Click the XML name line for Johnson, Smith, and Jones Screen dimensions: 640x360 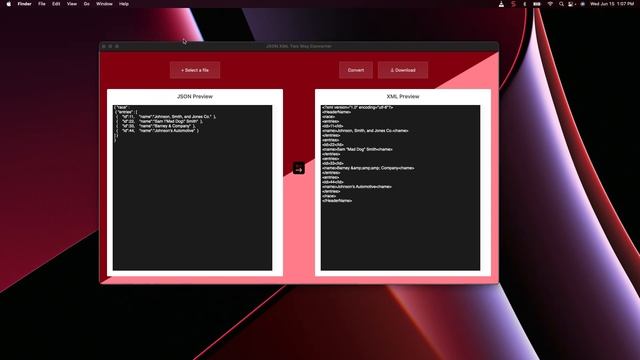click(x=365, y=131)
